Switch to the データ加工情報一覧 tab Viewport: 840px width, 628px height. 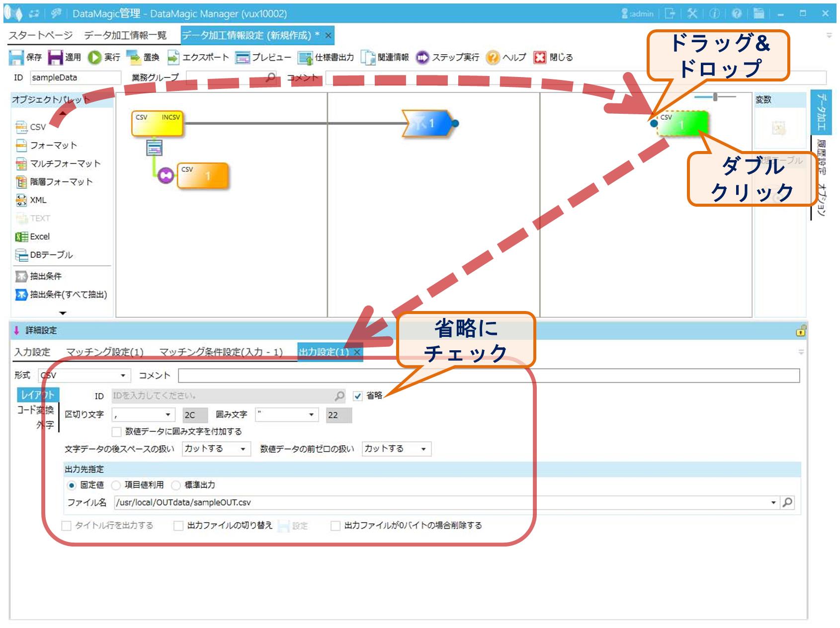tap(125, 35)
